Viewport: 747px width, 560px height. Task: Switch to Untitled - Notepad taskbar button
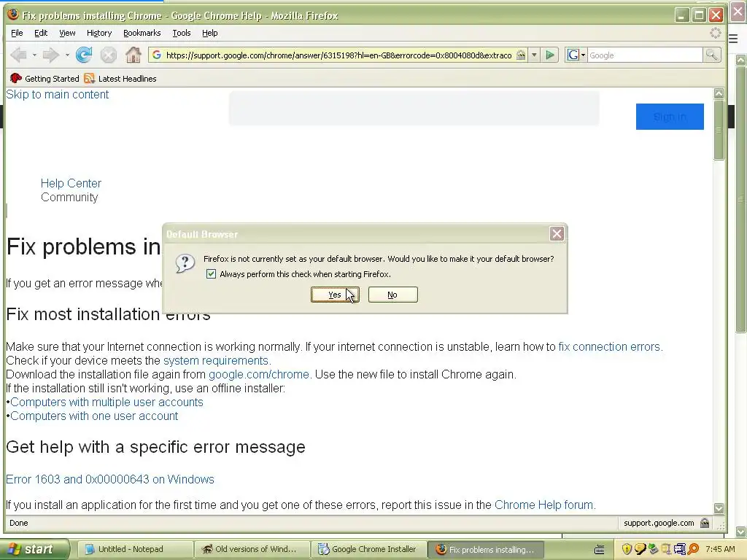click(x=135, y=550)
